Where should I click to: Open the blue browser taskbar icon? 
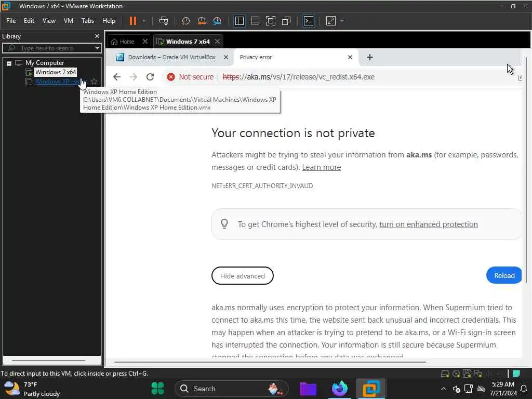tap(339, 389)
